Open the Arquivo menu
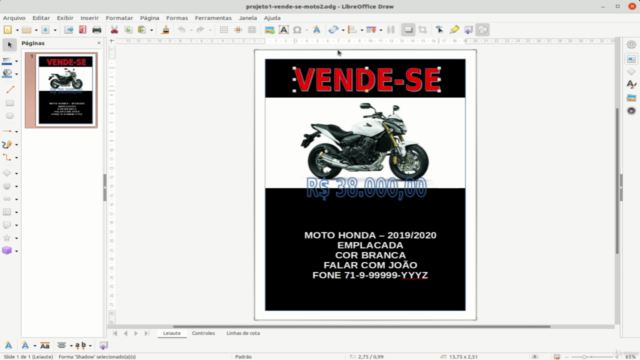 tap(14, 18)
